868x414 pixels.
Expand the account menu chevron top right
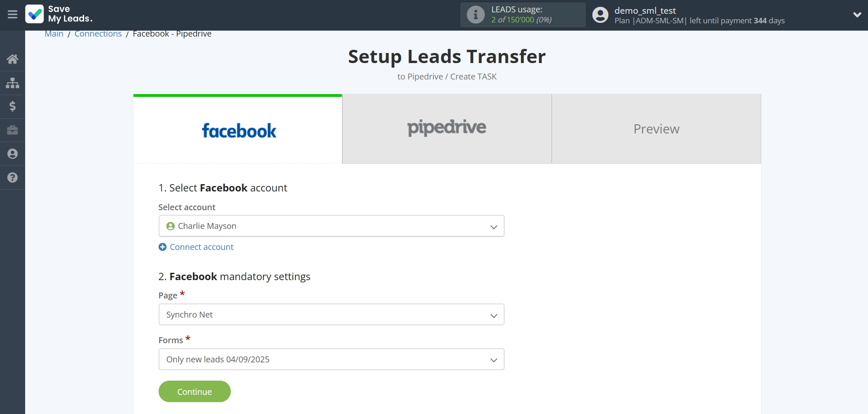[x=857, y=15]
